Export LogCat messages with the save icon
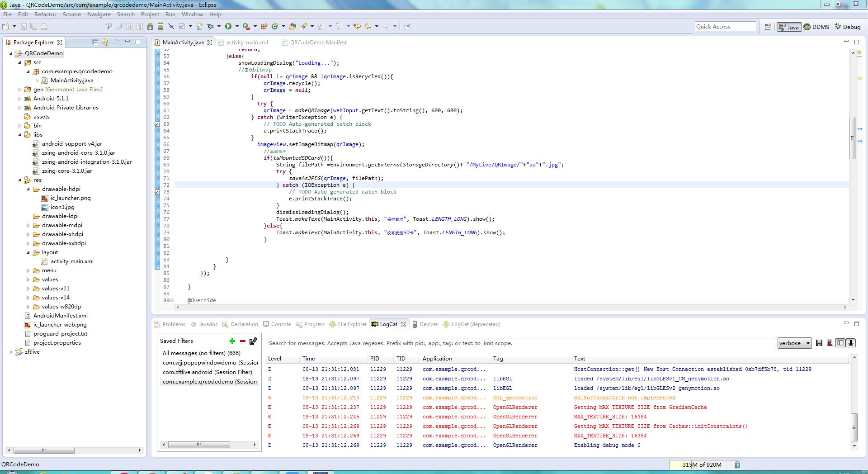Image resolution: width=868 pixels, height=474 pixels. [819, 343]
